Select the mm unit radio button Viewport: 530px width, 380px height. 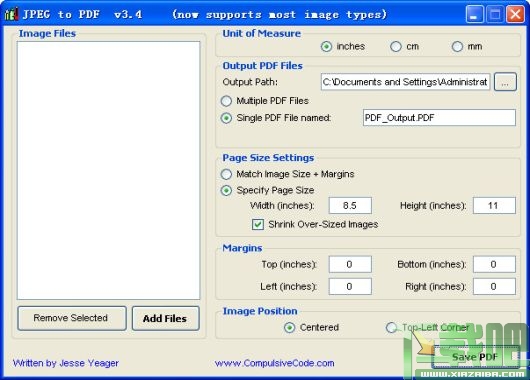[x=457, y=46]
